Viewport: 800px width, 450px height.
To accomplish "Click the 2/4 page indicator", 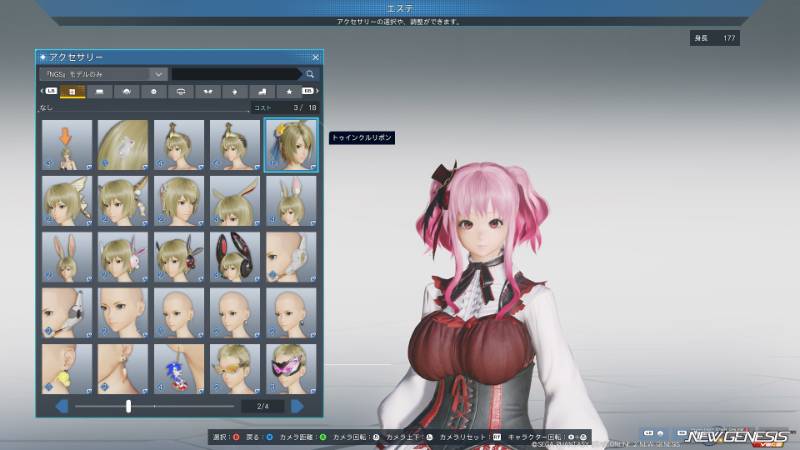I will 263,406.
